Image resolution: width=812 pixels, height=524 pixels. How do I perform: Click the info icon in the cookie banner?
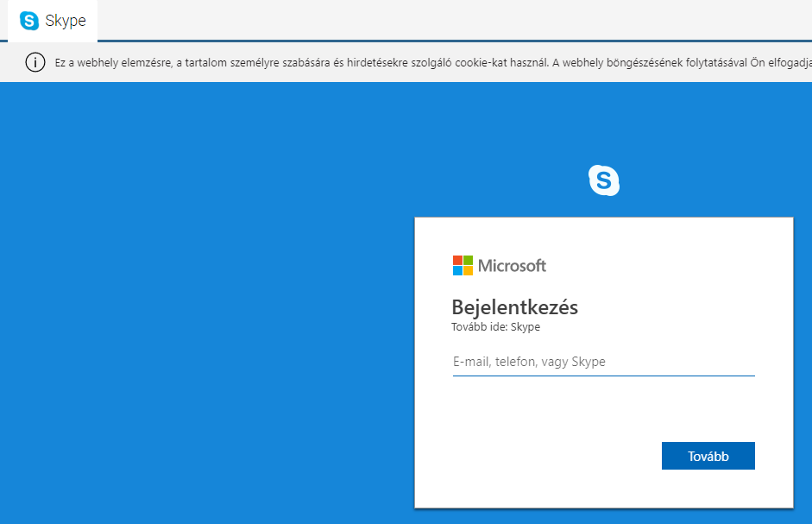35,62
